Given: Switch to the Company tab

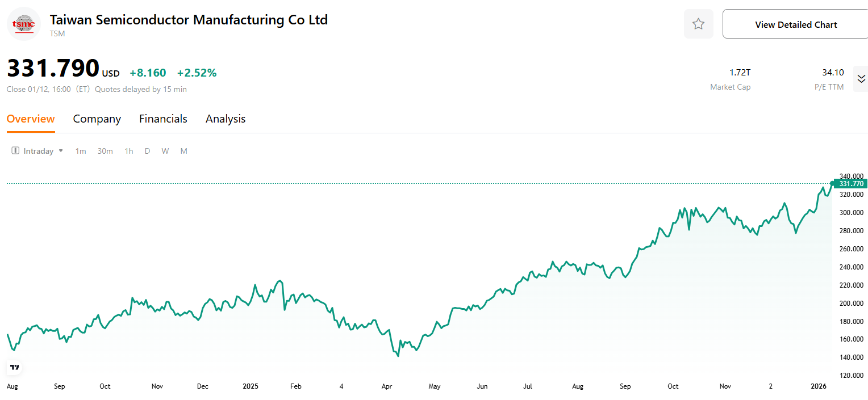Looking at the screenshot, I should coord(97,119).
